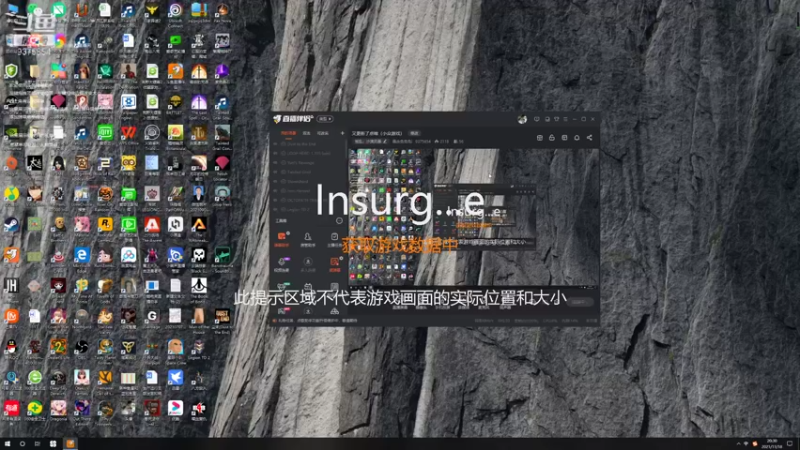
Task: Open the dropdown beside streaming app logo
Action: (325, 119)
